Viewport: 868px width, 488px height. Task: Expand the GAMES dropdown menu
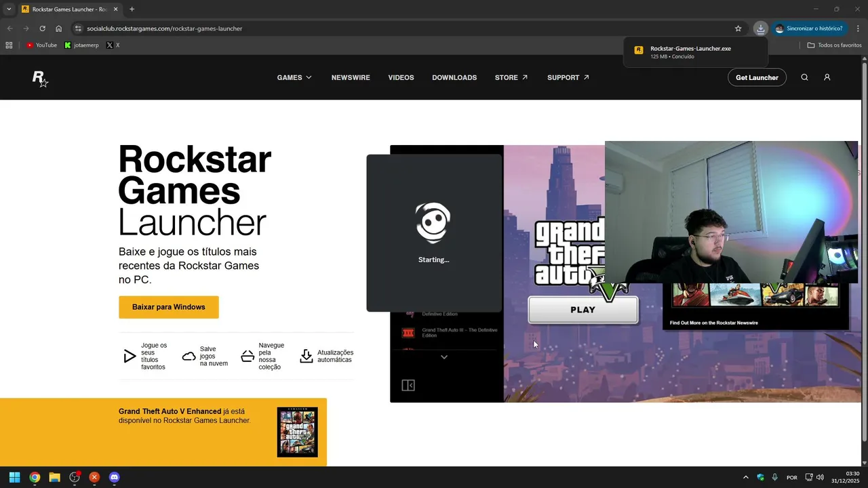(294, 77)
